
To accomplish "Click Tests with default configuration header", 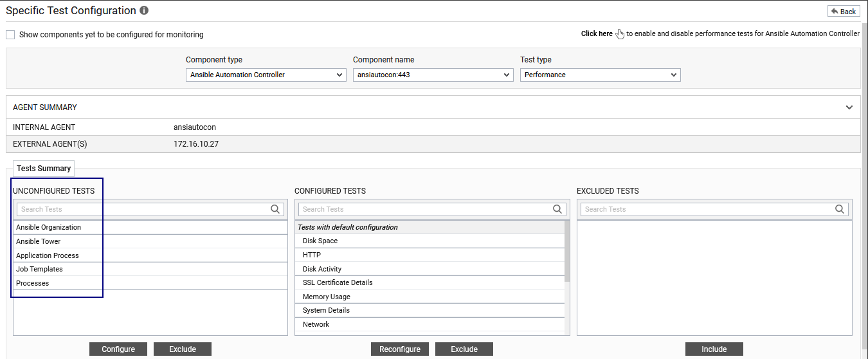I will coord(429,227).
